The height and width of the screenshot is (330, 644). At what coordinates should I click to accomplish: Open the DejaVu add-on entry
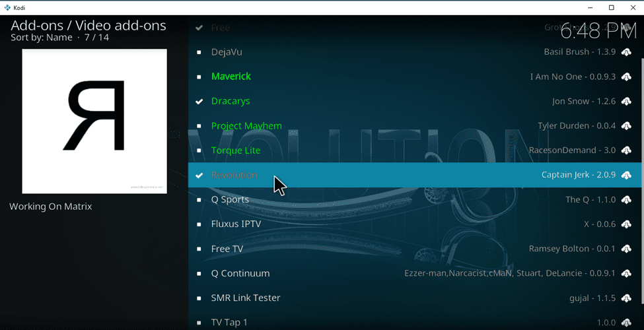tap(414, 52)
